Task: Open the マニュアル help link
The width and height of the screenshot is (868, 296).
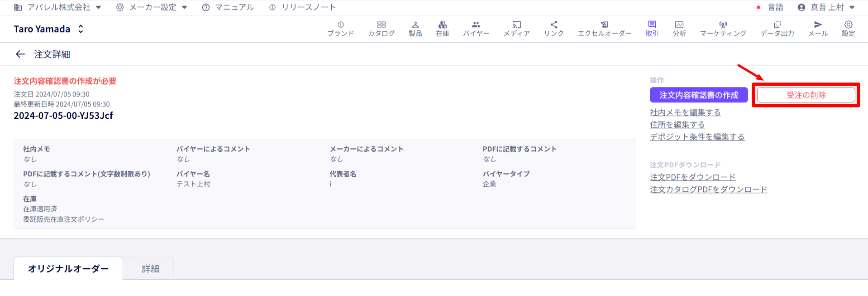Action: tap(228, 7)
